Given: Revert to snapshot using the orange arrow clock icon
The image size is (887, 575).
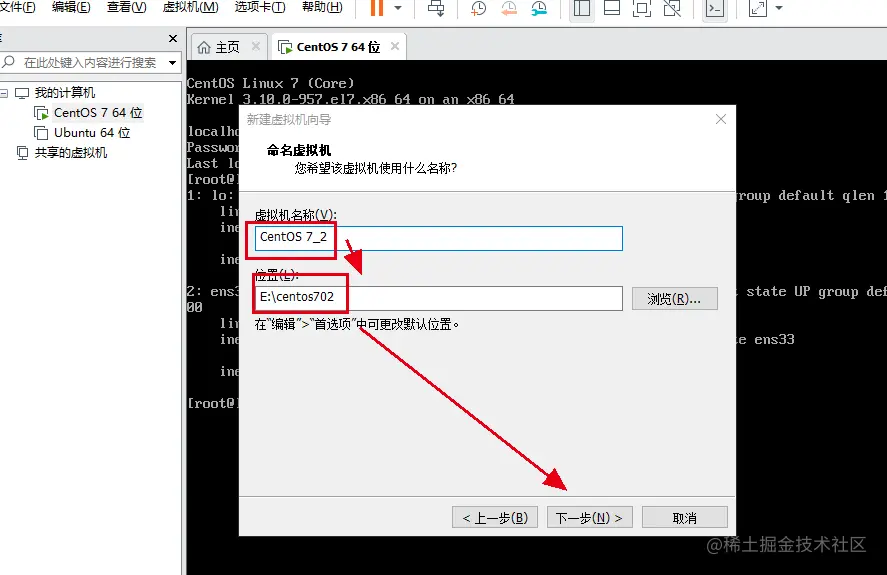Looking at the screenshot, I should (509, 8).
